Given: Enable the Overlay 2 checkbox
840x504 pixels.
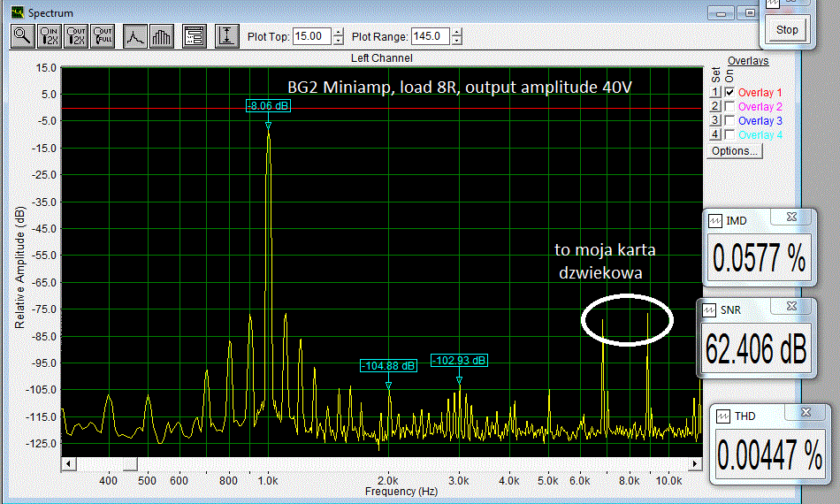Looking at the screenshot, I should (729, 107).
